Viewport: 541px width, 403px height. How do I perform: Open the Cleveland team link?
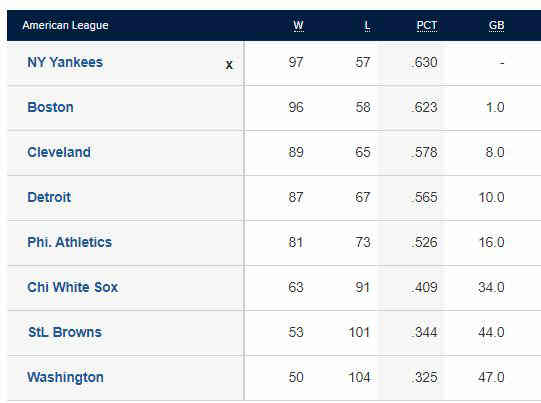pos(59,152)
